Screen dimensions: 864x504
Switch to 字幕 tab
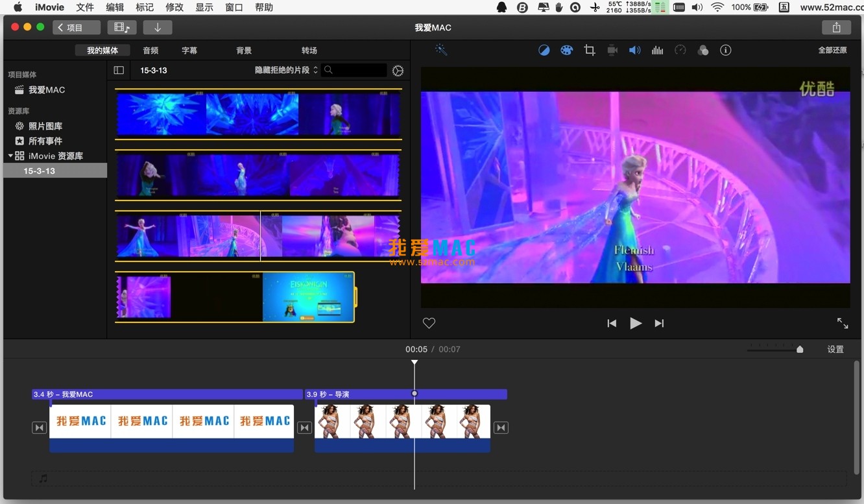189,50
